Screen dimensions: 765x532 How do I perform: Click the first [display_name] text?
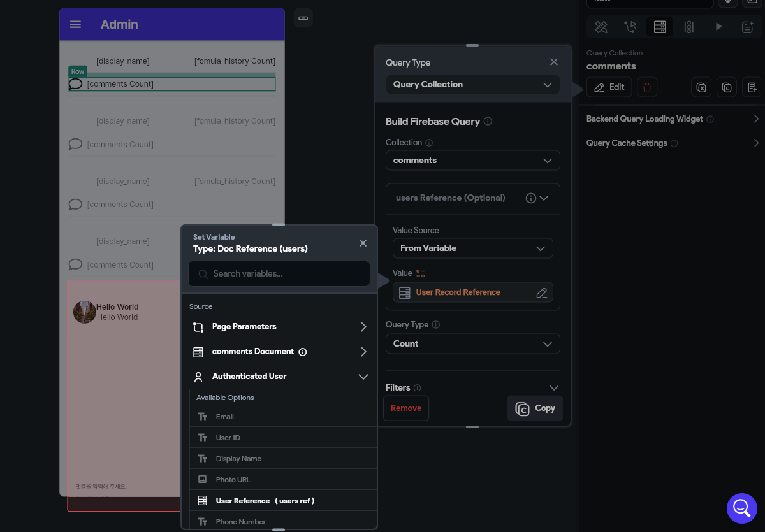[x=123, y=61]
